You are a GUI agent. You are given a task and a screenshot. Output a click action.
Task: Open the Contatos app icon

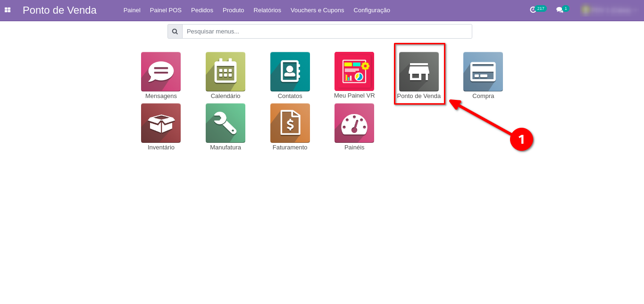coord(290,72)
